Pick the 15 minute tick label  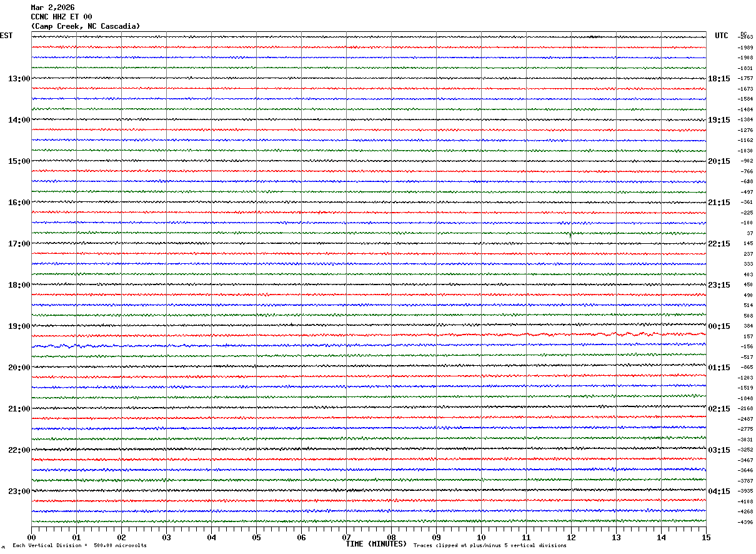coord(706,538)
